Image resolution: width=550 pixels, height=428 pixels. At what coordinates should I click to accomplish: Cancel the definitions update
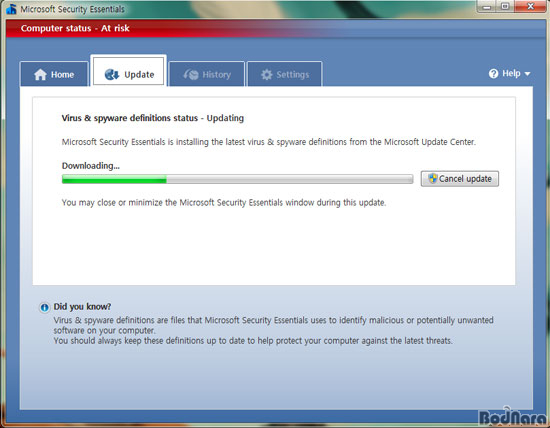pos(460,179)
